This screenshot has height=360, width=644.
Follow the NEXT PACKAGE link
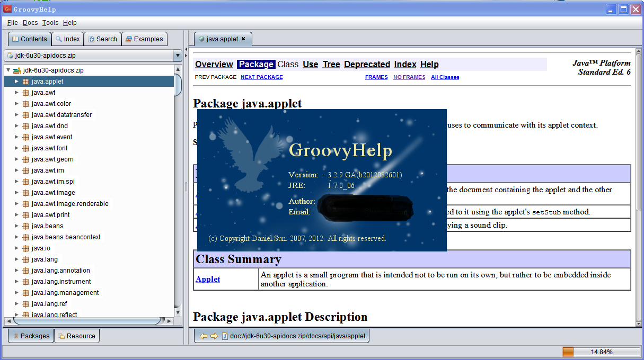coord(262,77)
